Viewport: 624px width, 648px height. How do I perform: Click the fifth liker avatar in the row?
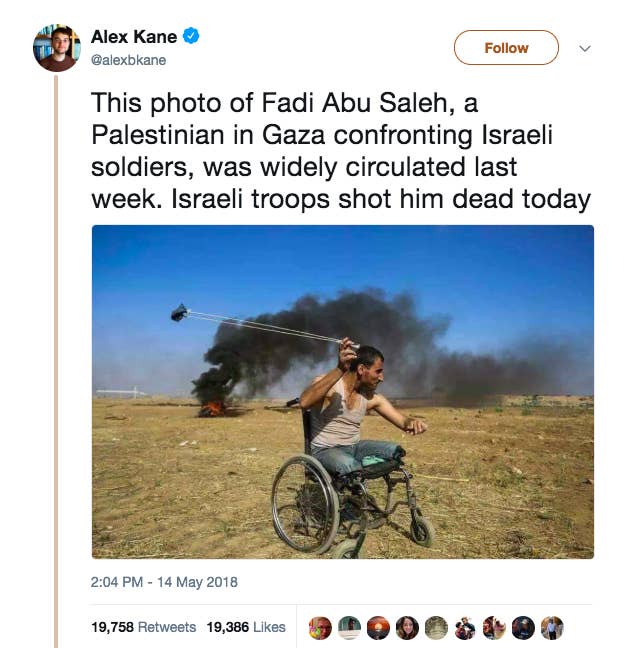tap(436, 627)
